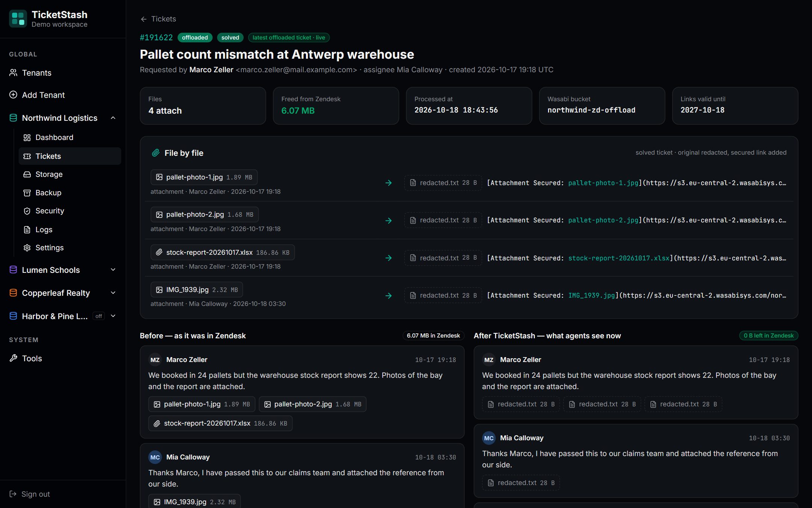
Task: Click the ticket number #191622
Action: click(156, 38)
